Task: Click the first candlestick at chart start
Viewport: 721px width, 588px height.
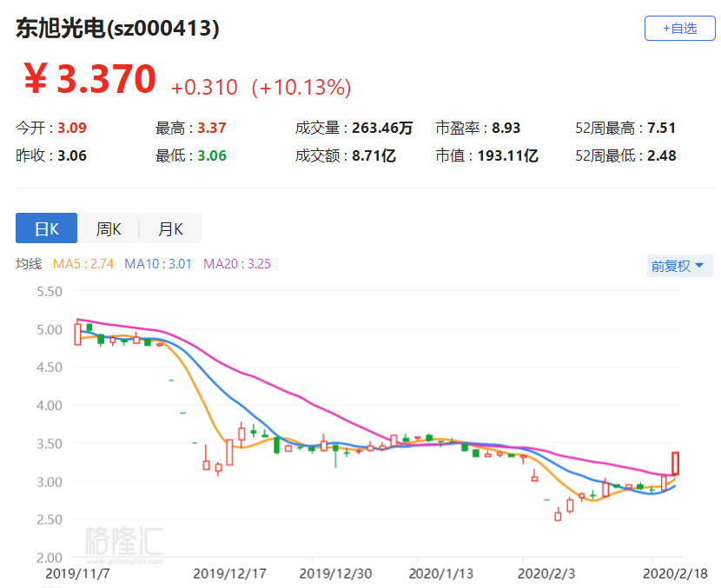Action: [77, 334]
